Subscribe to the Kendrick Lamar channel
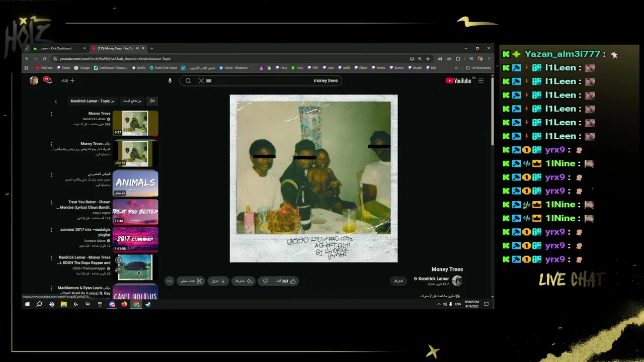This screenshot has height=362, width=644. coord(398,281)
